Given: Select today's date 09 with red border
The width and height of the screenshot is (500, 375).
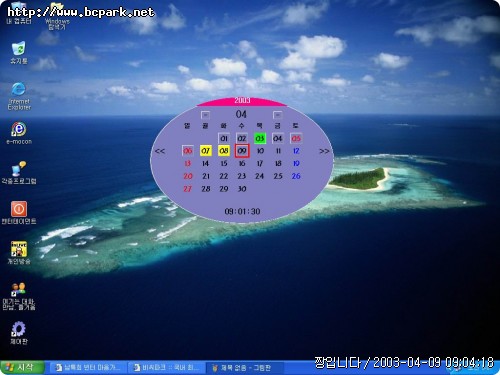Looking at the screenshot, I should coord(242,151).
